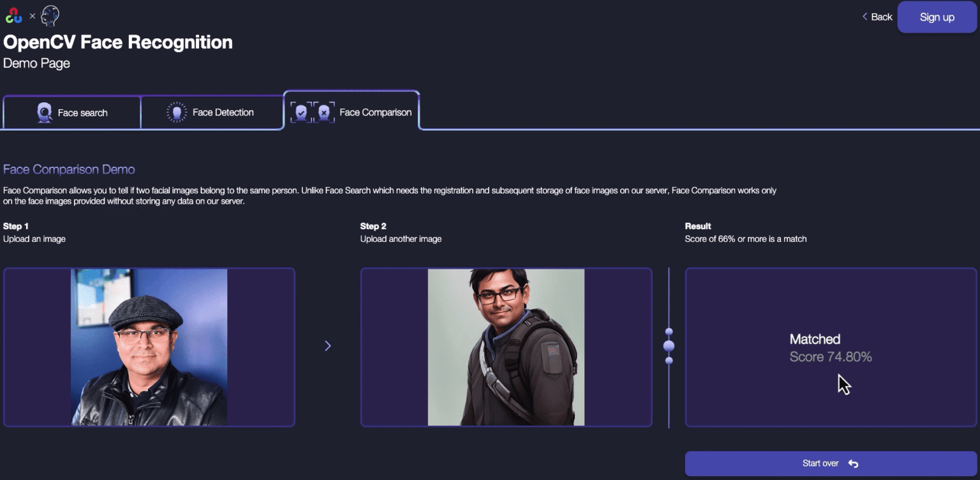Click the OpenCV logo icon
The height and width of the screenshot is (480, 980).
(x=13, y=16)
